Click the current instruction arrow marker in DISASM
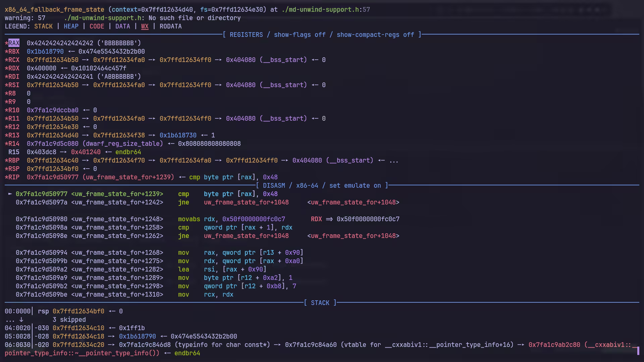This screenshot has width=644, height=362. (x=10, y=194)
